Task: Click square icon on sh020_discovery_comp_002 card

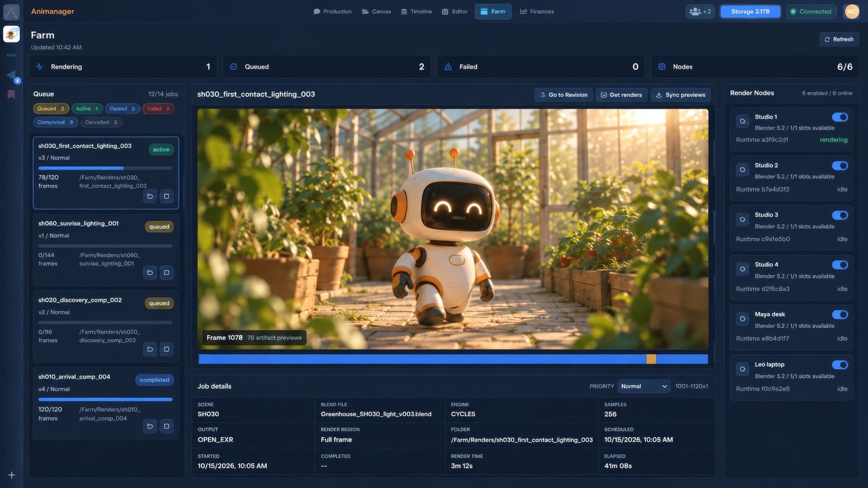Action: [x=166, y=349]
